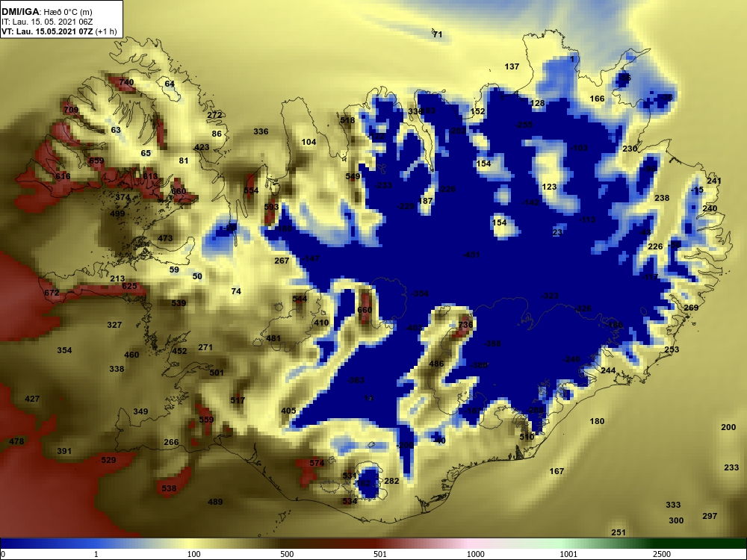The height and width of the screenshot is (560, 747).
Task: Click the map value '137'
Action: [x=512, y=66]
